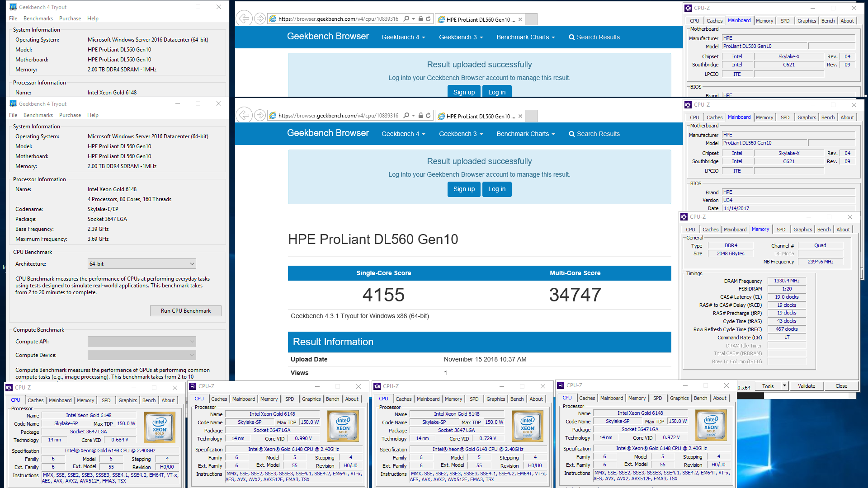Screen dimensions: 868x488
Task: Click the upload date November 15 2018 10:37 AM
Action: tap(485, 359)
